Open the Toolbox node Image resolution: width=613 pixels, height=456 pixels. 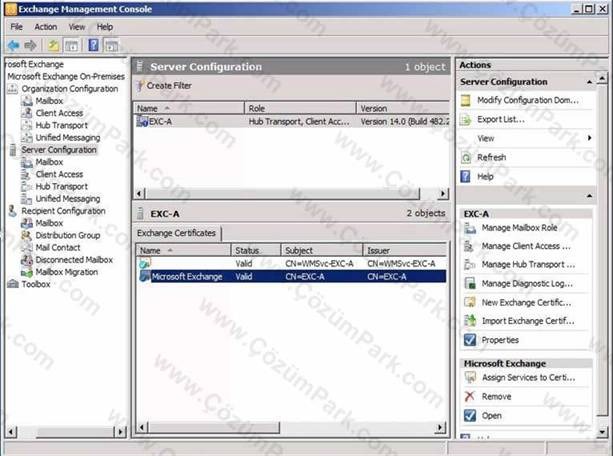pos(36,284)
